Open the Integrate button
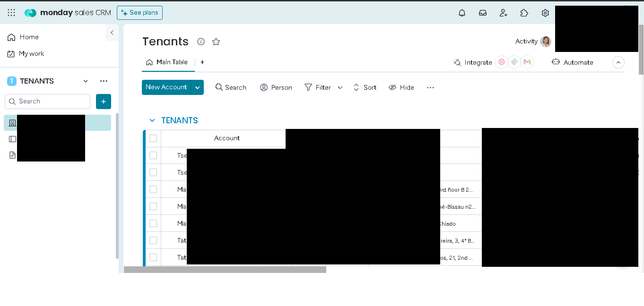This screenshot has height=306, width=644. 473,62
